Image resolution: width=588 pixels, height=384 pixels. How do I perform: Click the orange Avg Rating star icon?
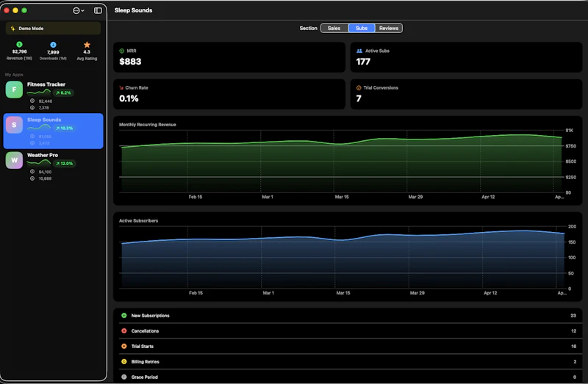click(x=87, y=45)
